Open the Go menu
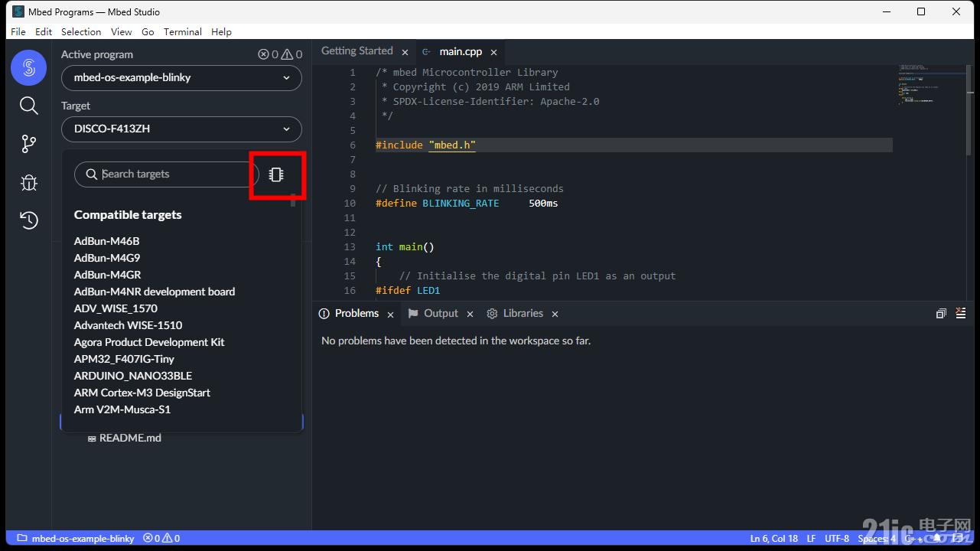This screenshot has width=980, height=551. [148, 32]
